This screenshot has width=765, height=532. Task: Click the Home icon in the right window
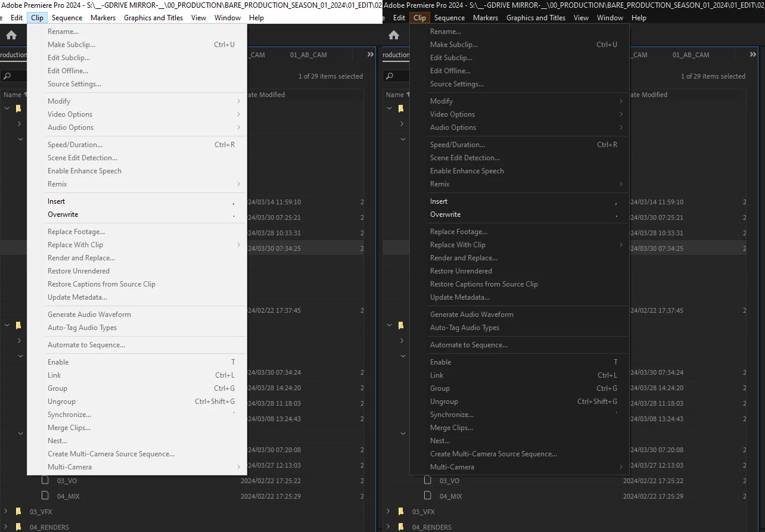point(393,35)
